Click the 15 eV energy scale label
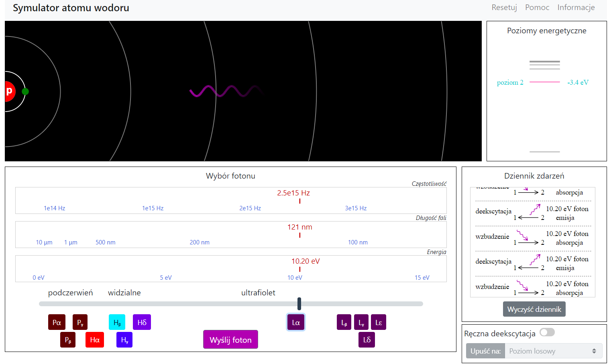 pos(422,278)
